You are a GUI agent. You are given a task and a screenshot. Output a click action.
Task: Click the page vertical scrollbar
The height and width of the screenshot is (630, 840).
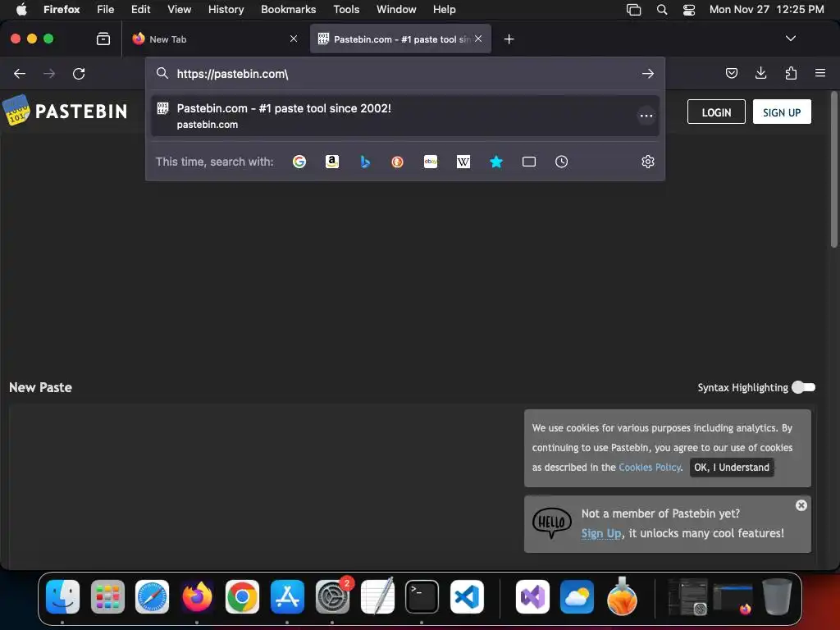833,169
